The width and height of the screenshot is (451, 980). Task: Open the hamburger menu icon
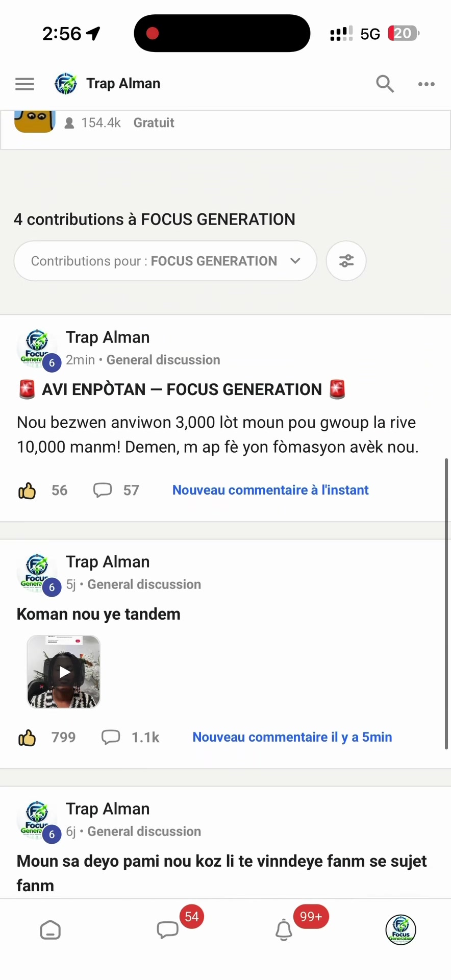pos(24,84)
